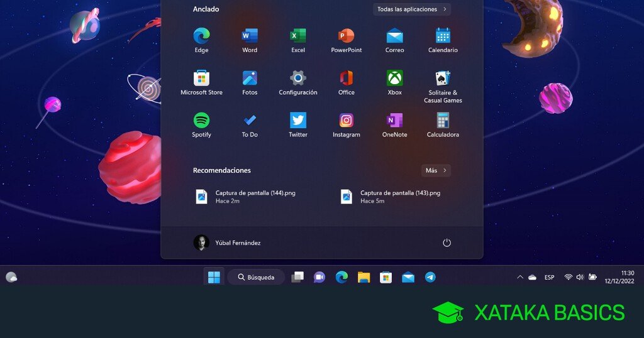This screenshot has height=338, width=644.
Task: Expand recommendations with Más button
Action: click(436, 170)
